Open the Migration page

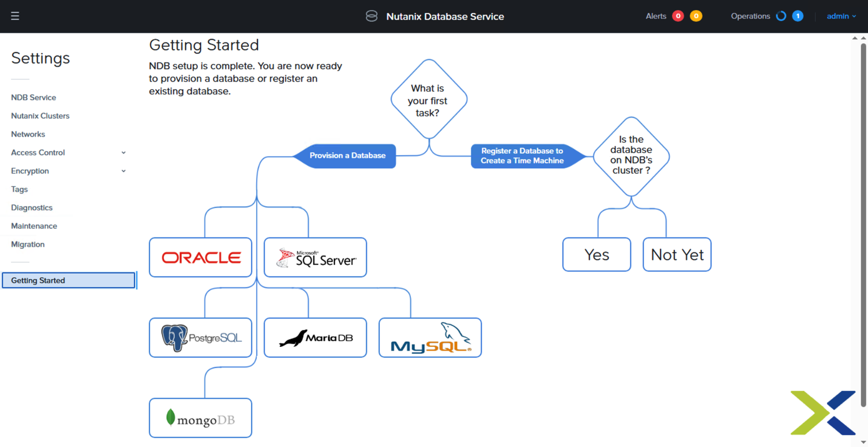(28, 244)
